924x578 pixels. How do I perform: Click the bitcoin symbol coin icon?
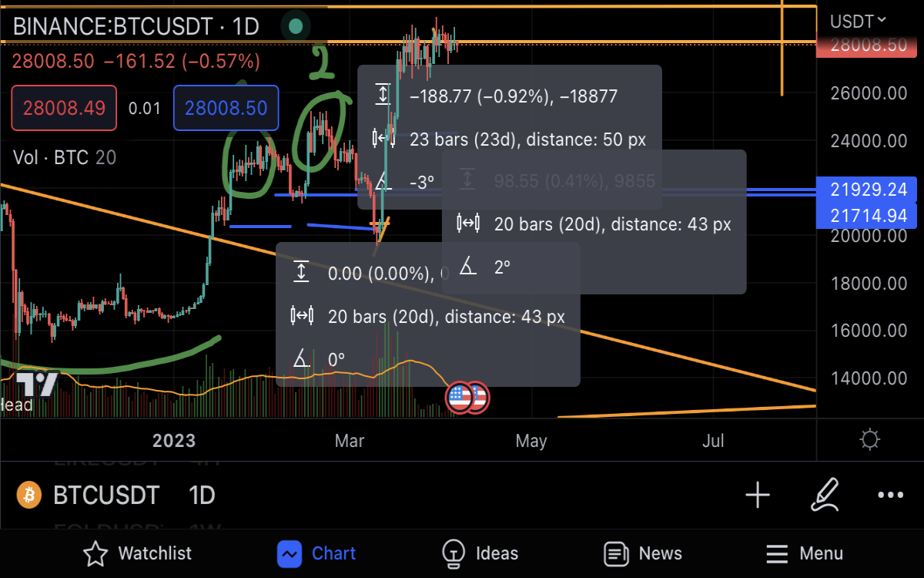(29, 495)
